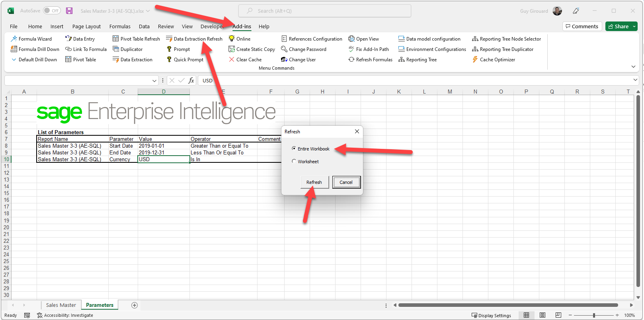Viewport: 644px width, 320px height.
Task: Add a new sheet with plus icon
Action: click(x=135, y=305)
